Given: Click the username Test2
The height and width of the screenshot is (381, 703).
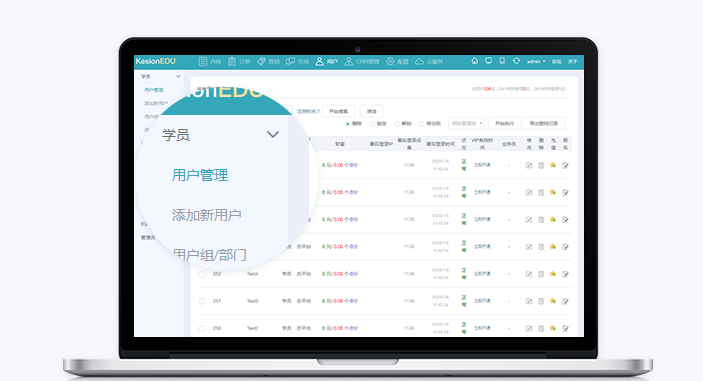Looking at the screenshot, I should pyautogui.click(x=252, y=329).
